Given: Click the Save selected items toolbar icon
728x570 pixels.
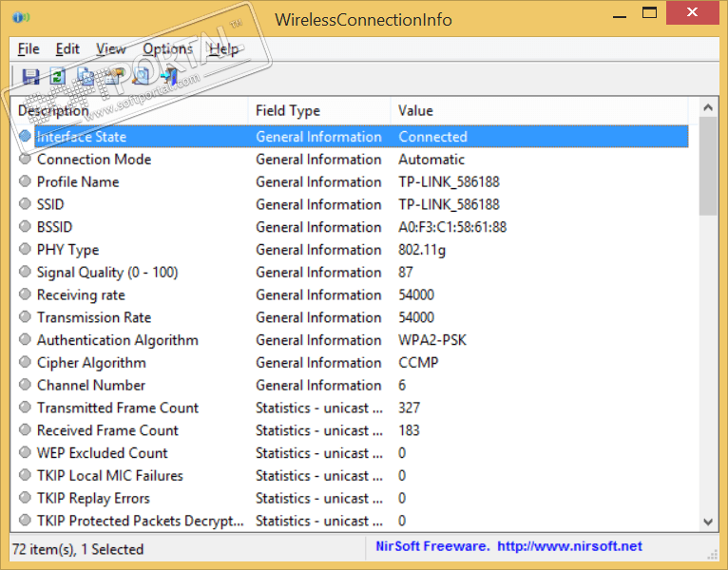Looking at the screenshot, I should pyautogui.click(x=30, y=76).
